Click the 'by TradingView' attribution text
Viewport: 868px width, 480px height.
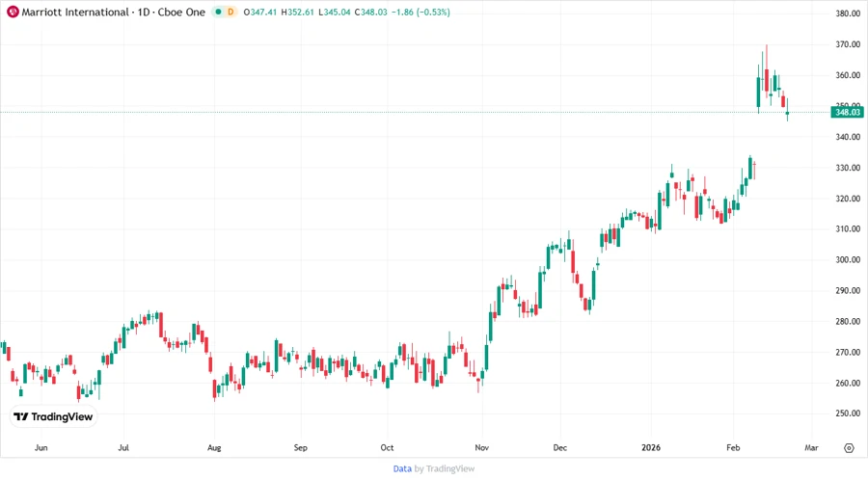pos(445,468)
